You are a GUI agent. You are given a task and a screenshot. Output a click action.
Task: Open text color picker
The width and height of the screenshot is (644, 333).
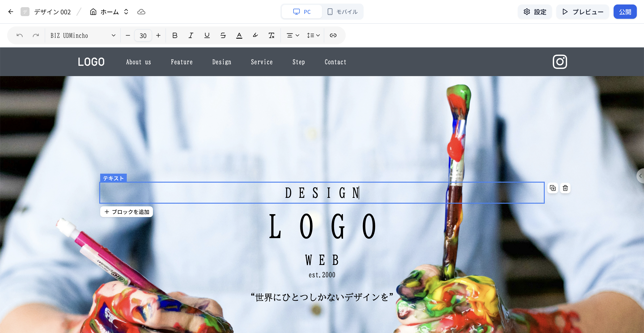(x=239, y=35)
